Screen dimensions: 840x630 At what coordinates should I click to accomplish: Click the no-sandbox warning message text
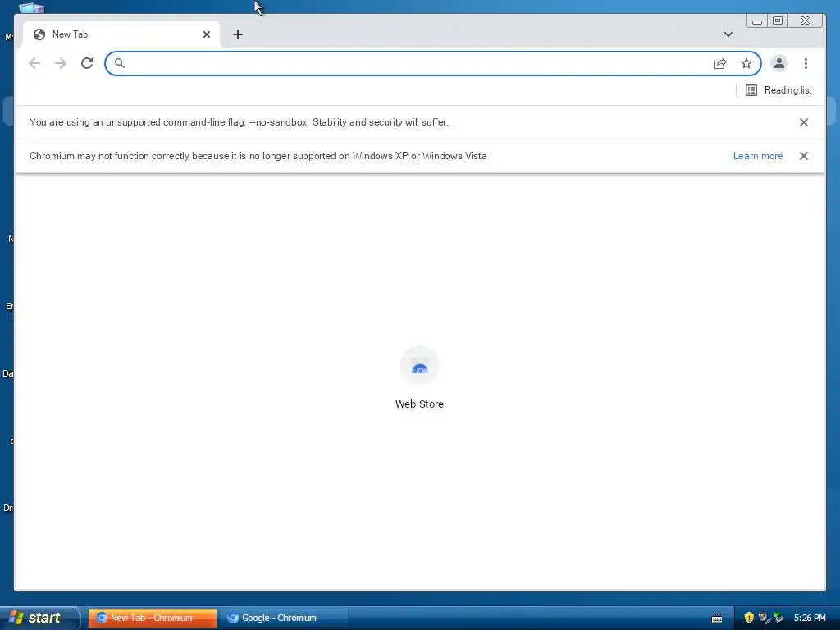[x=239, y=122]
